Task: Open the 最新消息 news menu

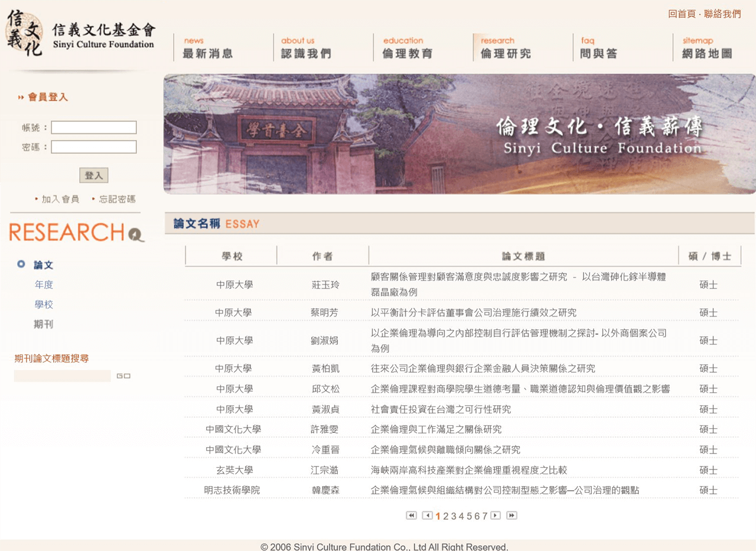Action: click(x=207, y=48)
